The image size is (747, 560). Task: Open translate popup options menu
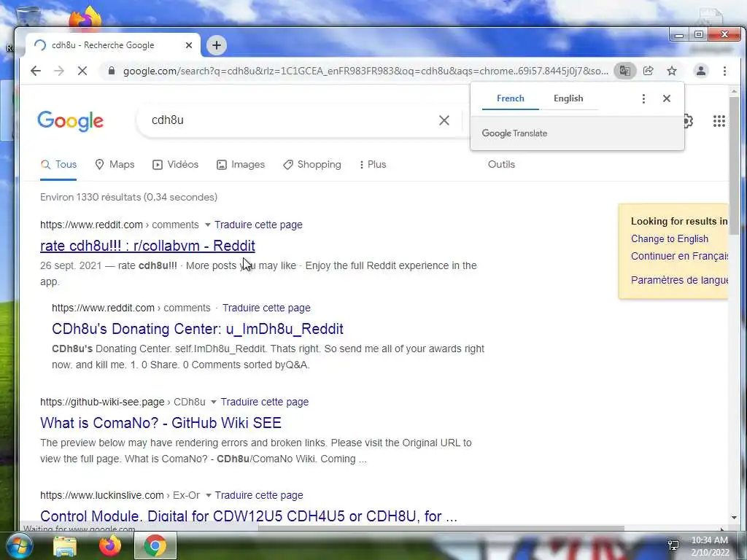643,98
